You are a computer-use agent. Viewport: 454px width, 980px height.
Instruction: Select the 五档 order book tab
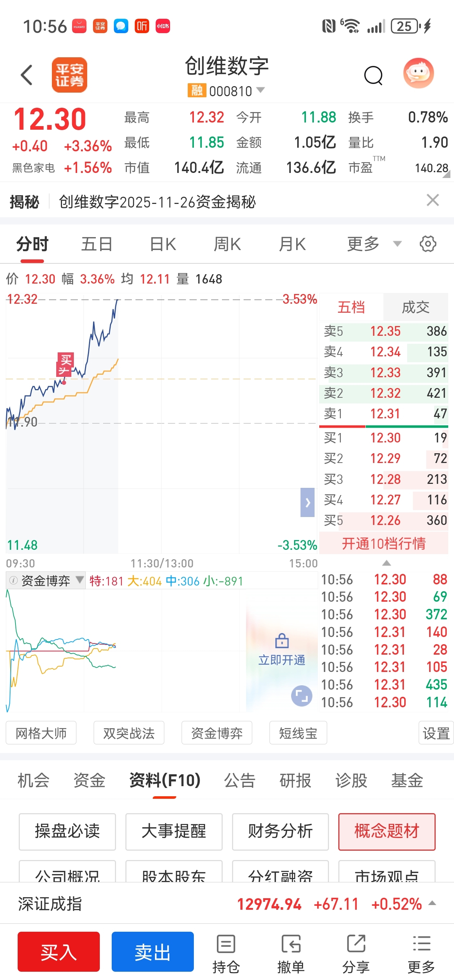(x=351, y=307)
